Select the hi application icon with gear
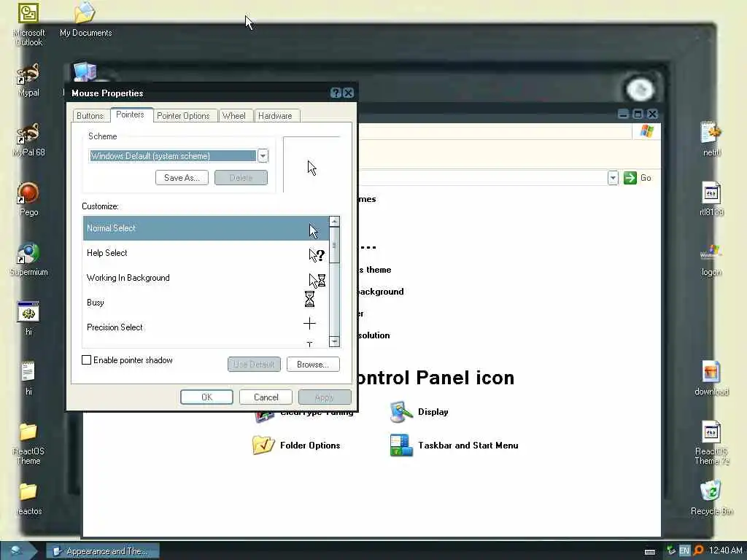747x560 pixels. point(28,319)
